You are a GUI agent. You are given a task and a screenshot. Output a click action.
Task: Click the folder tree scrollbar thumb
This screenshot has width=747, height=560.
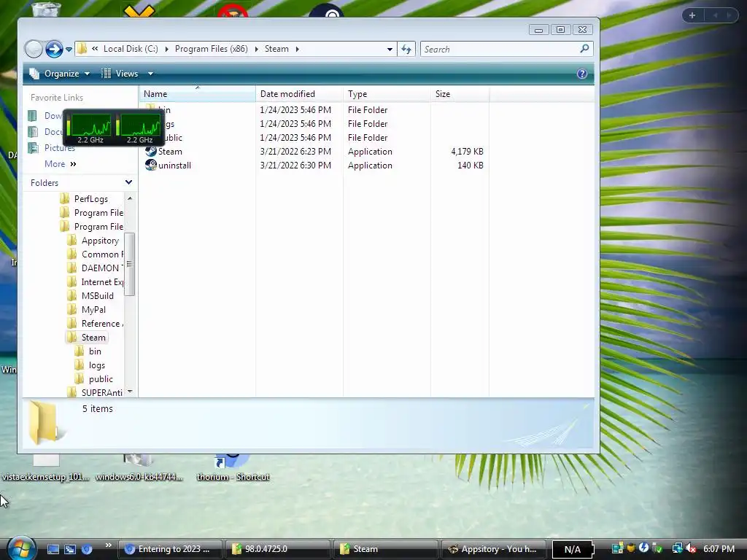(x=130, y=264)
